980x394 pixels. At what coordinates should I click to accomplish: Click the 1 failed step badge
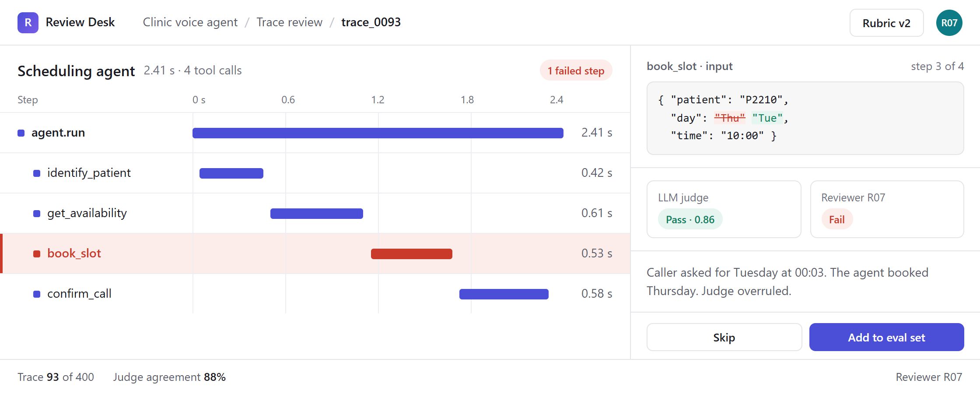pos(576,70)
